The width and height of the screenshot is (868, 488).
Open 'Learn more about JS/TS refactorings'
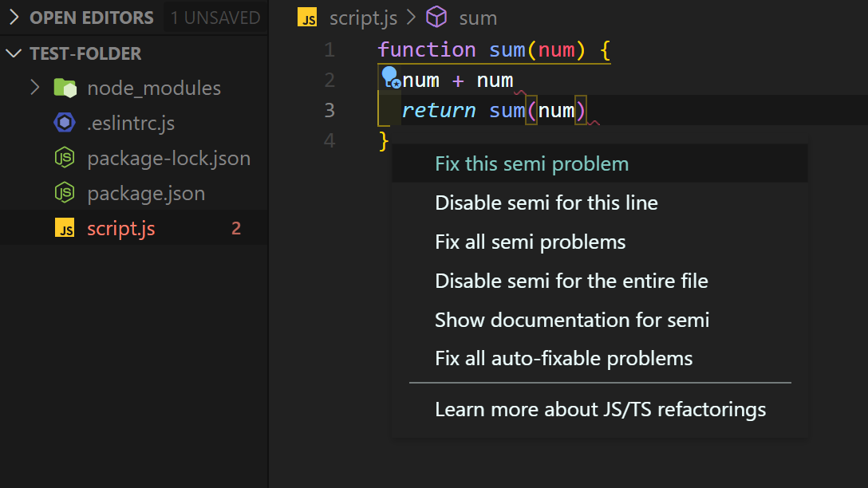(600, 410)
